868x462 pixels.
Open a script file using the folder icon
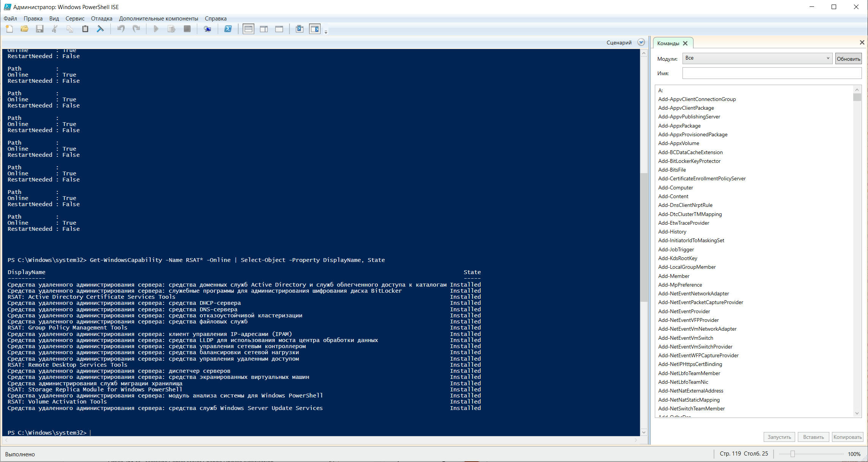point(24,29)
